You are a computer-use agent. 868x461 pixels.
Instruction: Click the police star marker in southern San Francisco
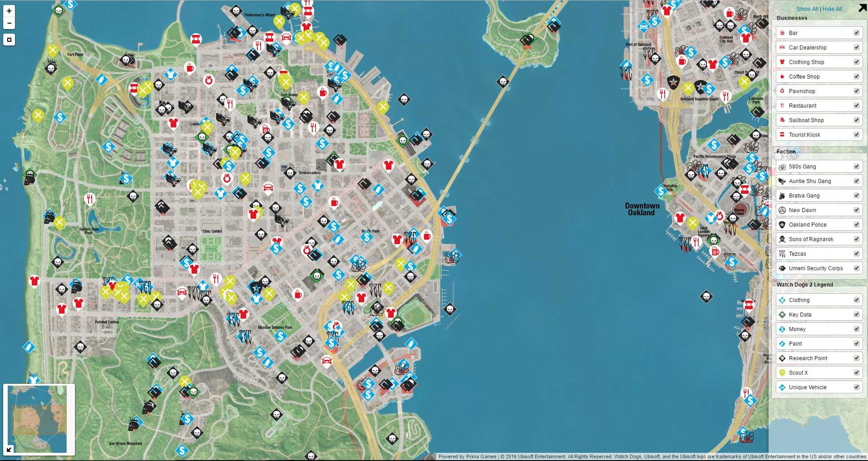[256, 287]
